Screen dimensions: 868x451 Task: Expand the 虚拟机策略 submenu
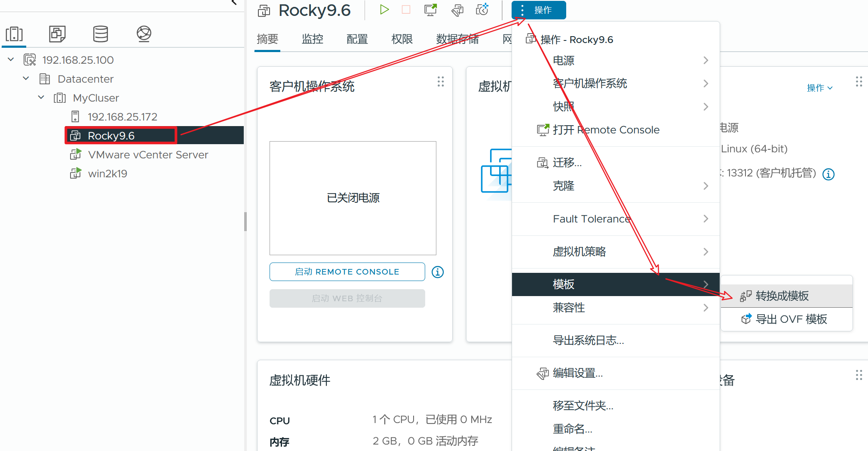coord(616,252)
